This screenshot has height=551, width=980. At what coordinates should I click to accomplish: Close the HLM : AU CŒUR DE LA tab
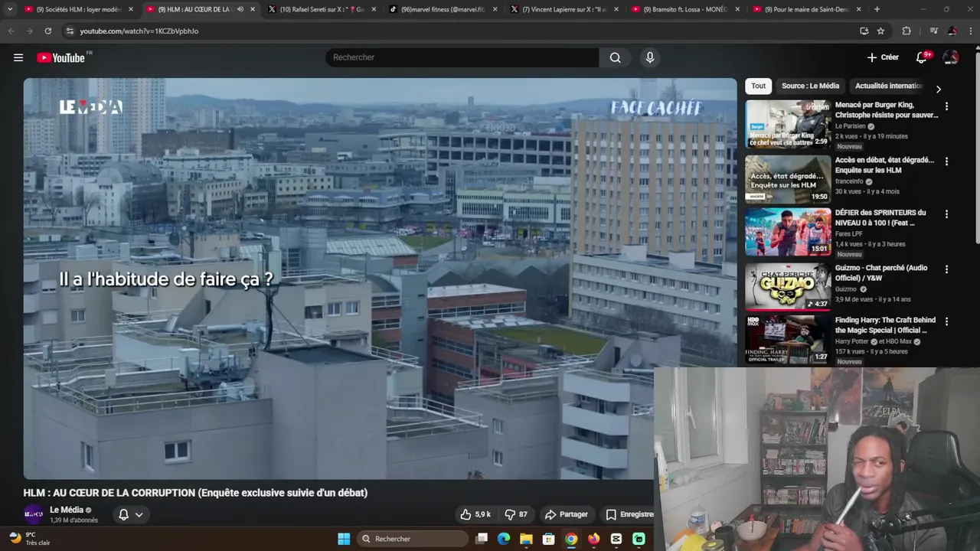253,9
